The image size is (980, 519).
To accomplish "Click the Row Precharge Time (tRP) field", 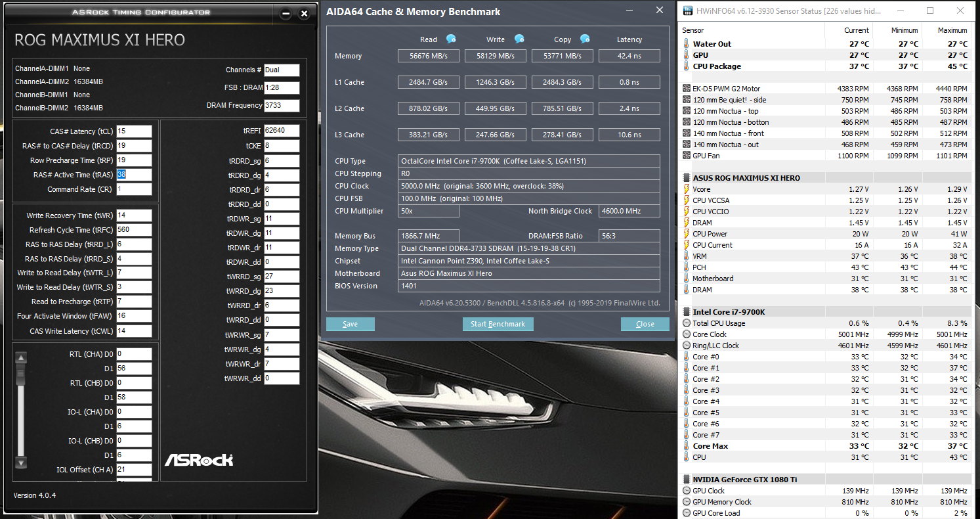I will click(x=134, y=160).
